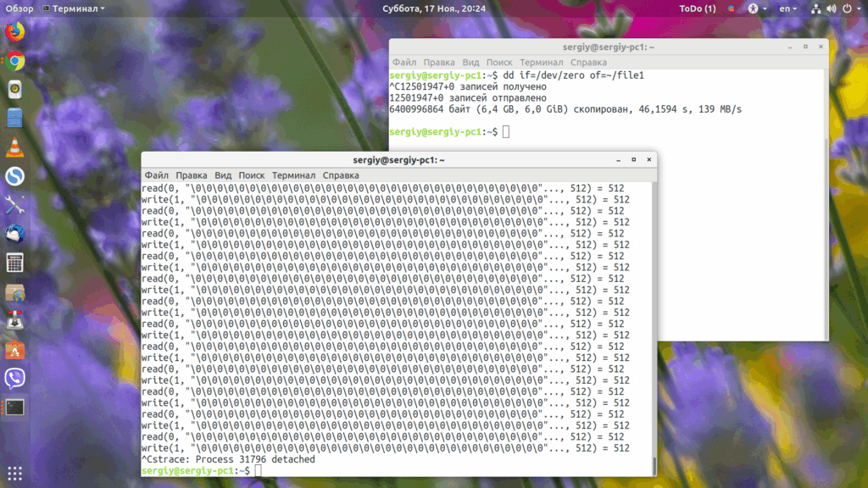Open the volume indicator in top bar
Screen dimensions: 868x488
click(x=831, y=8)
